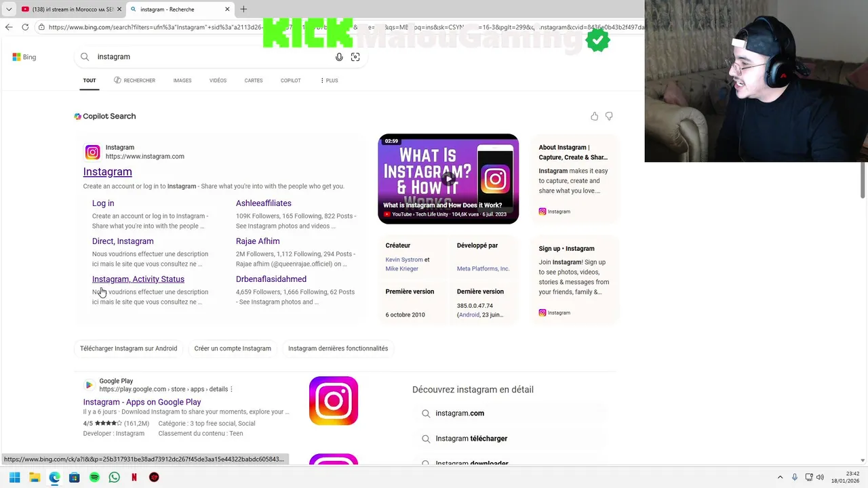The width and height of the screenshot is (868, 488).
Task: Reload the current page
Action: coord(25,27)
